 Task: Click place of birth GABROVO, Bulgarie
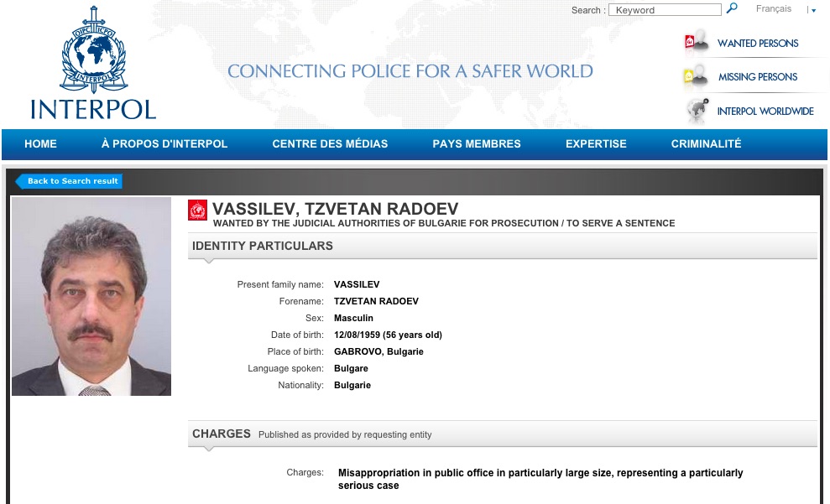coord(378,351)
